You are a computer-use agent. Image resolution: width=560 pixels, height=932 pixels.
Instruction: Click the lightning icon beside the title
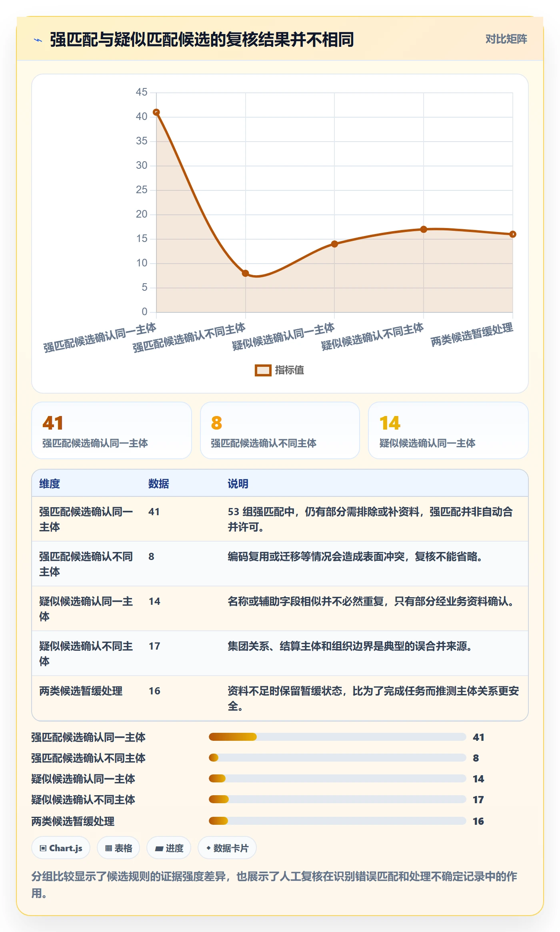(x=38, y=40)
